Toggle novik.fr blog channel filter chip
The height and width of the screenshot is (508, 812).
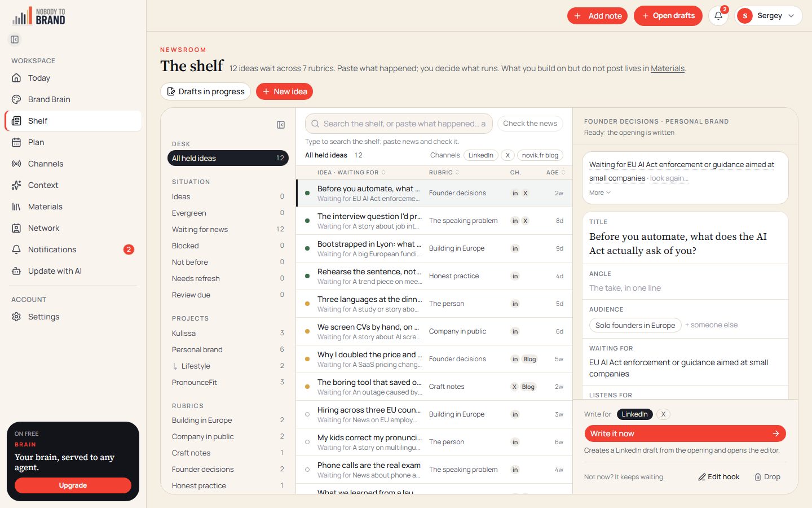(x=540, y=155)
